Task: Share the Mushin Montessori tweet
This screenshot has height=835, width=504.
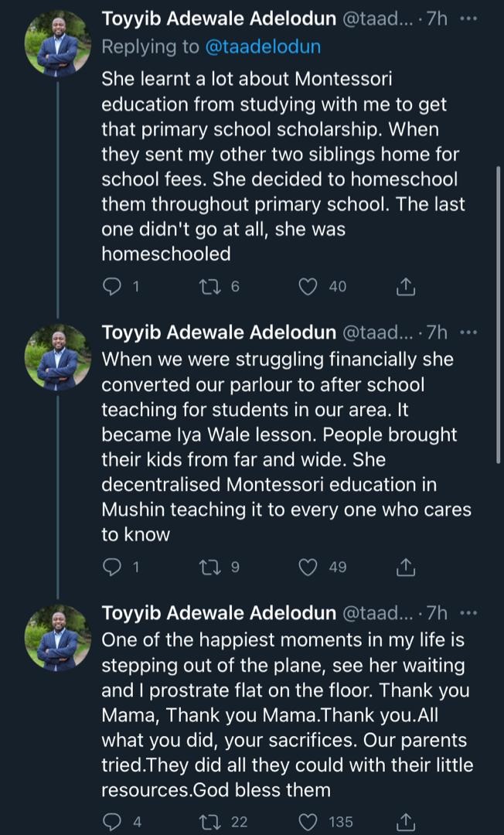Action: (405, 567)
